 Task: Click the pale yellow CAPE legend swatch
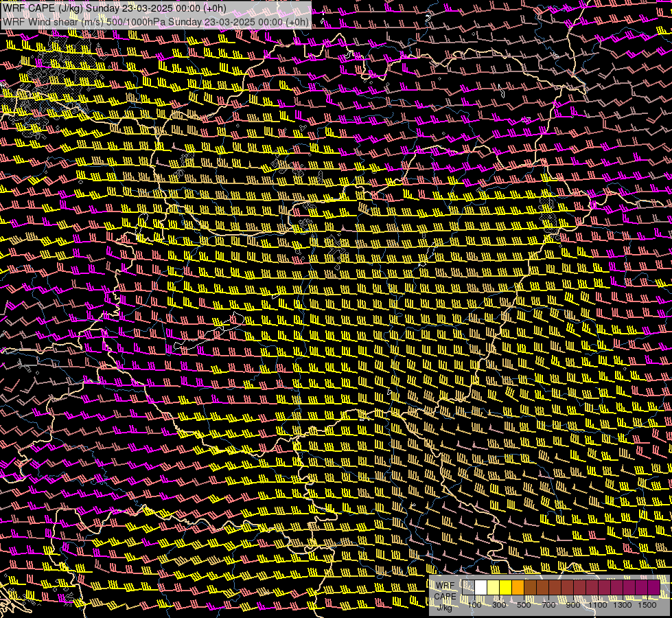click(x=494, y=588)
